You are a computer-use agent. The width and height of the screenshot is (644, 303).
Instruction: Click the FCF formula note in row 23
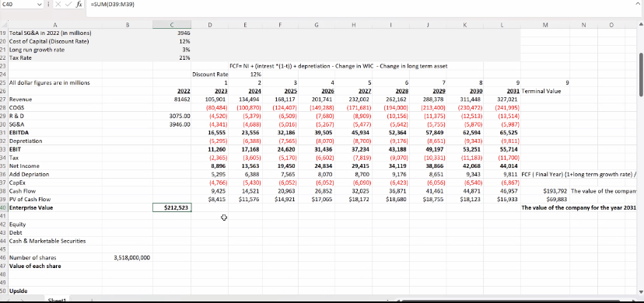(x=338, y=66)
